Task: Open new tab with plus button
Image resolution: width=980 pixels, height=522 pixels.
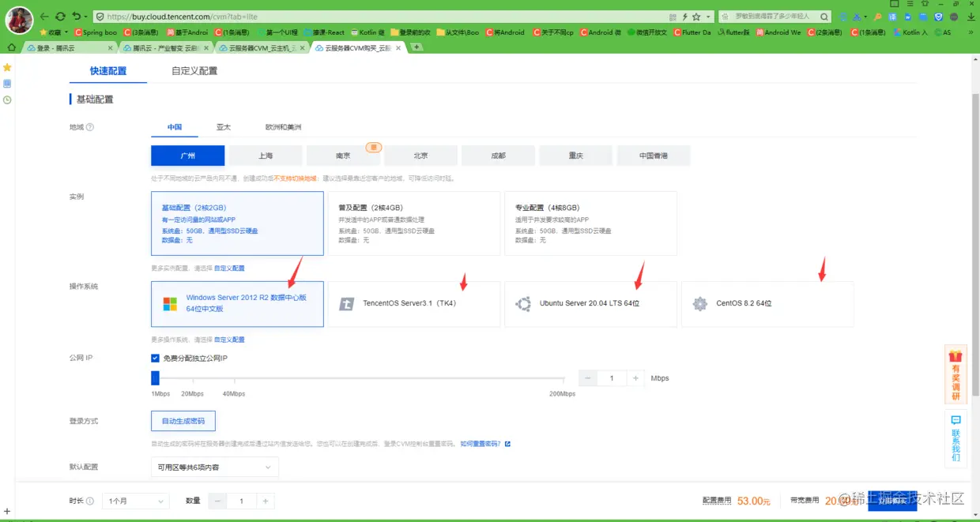Action: click(x=416, y=47)
